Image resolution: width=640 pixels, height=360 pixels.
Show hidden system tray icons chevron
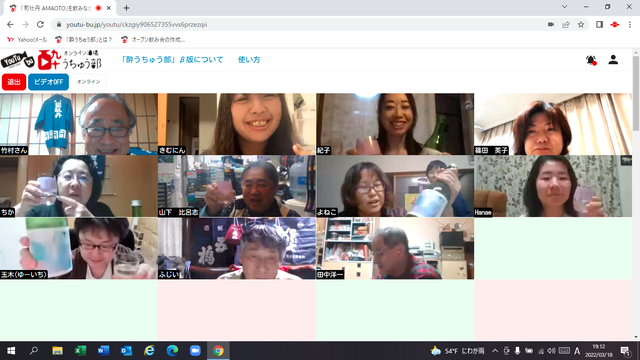pyautogui.click(x=495, y=351)
